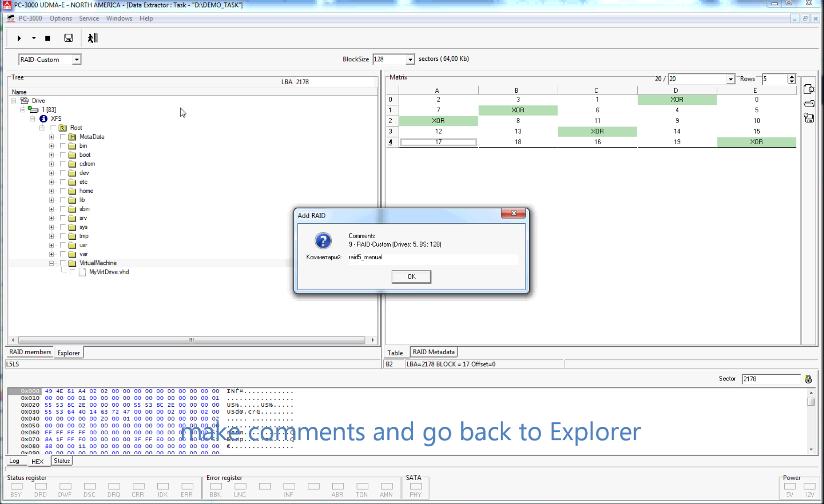This screenshot has height=504, width=824.
Task: Open the Service menu
Action: (89, 18)
